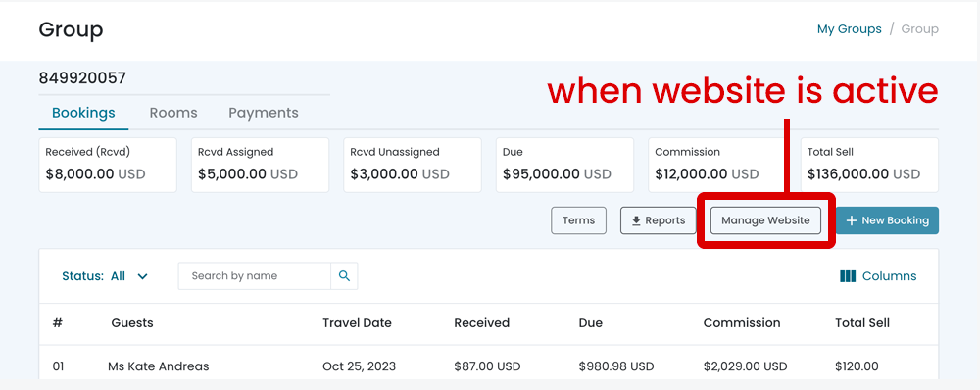
Task: Click the download icon in Reports button
Action: [x=636, y=220]
